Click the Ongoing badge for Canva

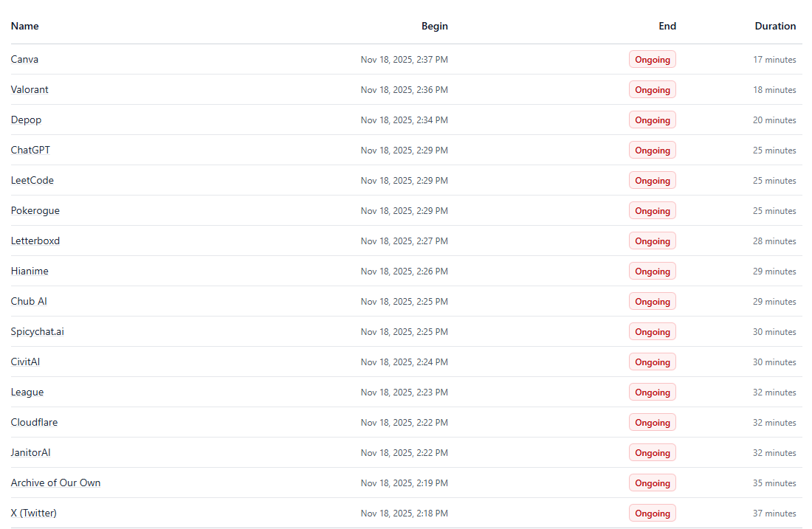(x=653, y=60)
